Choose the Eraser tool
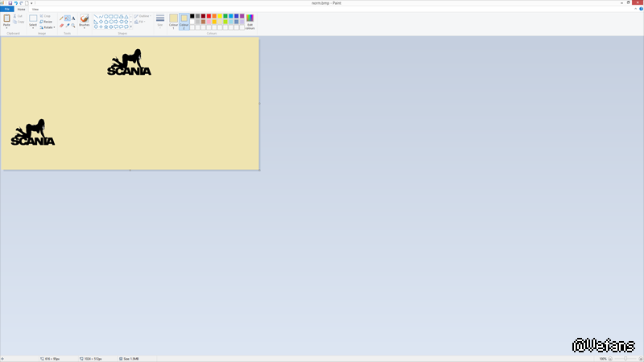Viewport: 644px width, 362px height. coord(61,25)
